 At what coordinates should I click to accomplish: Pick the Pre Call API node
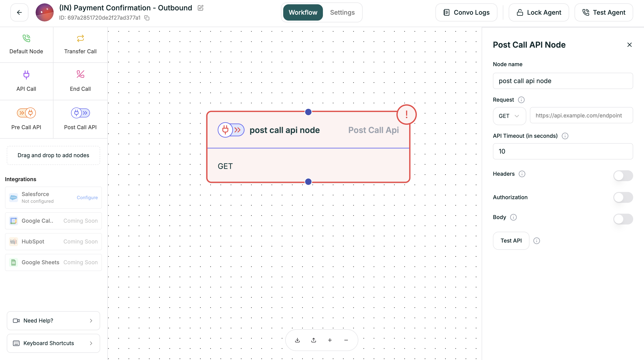[26, 119]
